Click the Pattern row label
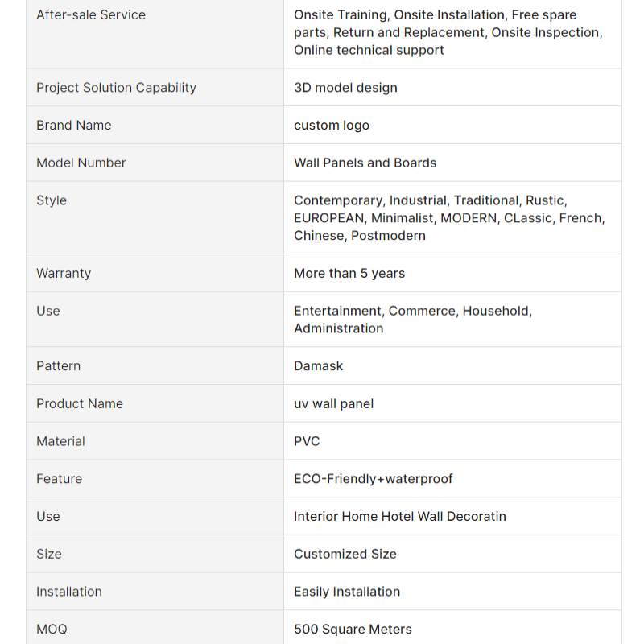 click(58, 366)
